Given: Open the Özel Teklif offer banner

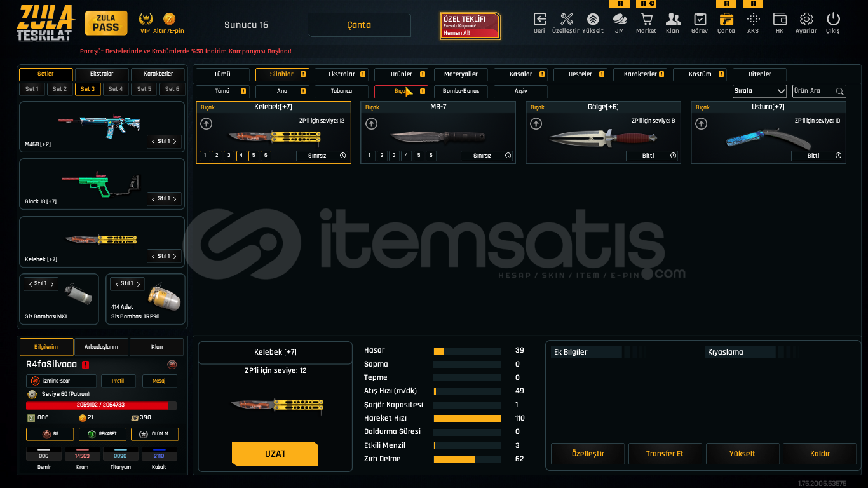Looking at the screenshot, I should [x=470, y=25].
